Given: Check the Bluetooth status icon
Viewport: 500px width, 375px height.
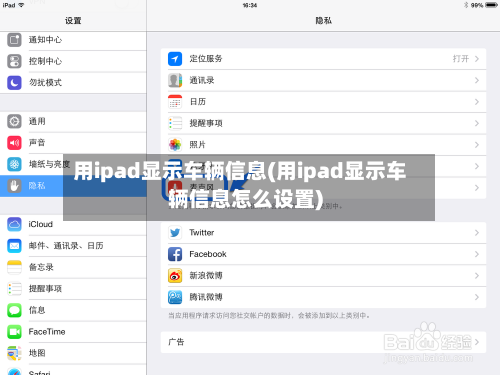Looking at the screenshot, I should (x=466, y=5).
